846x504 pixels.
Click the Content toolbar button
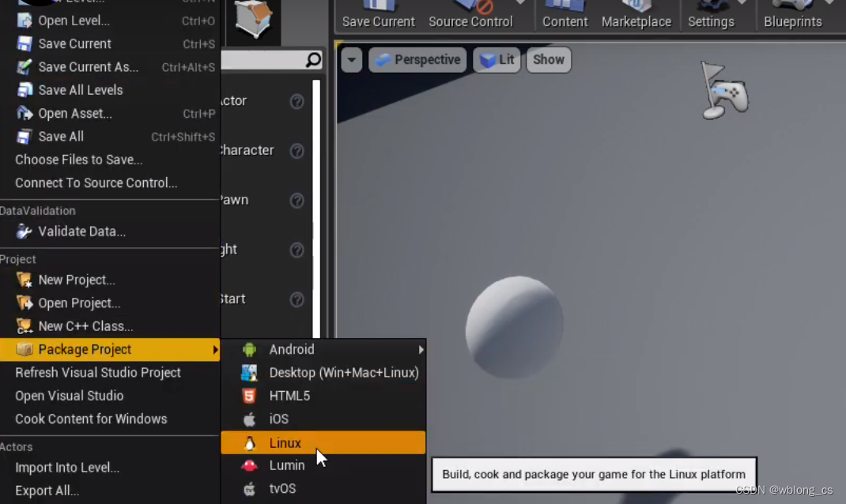coord(565,15)
